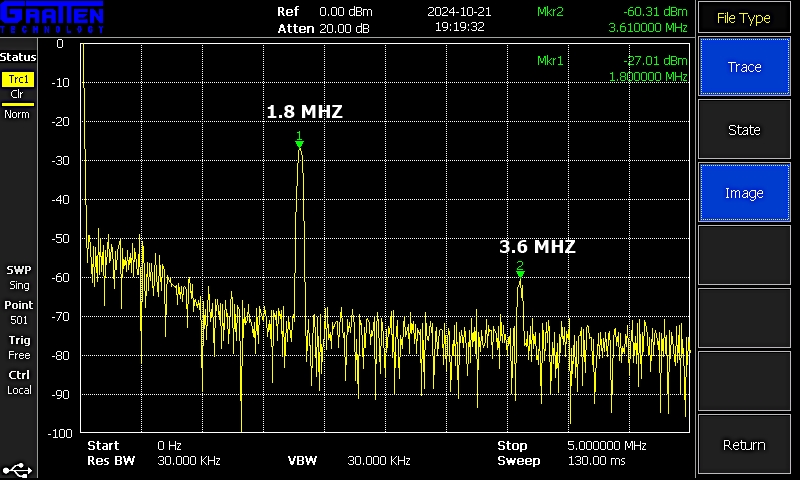800x480 pixels.
Task: Click the Ref 0.00 dBm level value
Action: 344,11
